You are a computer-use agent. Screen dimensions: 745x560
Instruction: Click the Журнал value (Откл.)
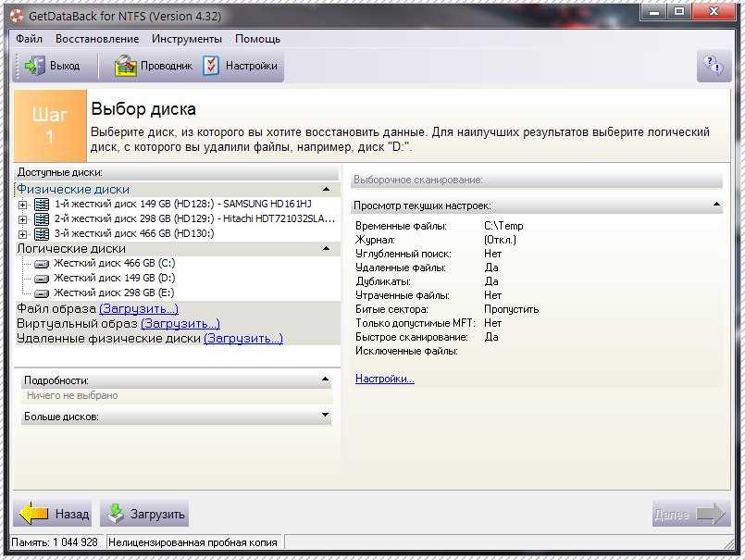click(x=500, y=240)
